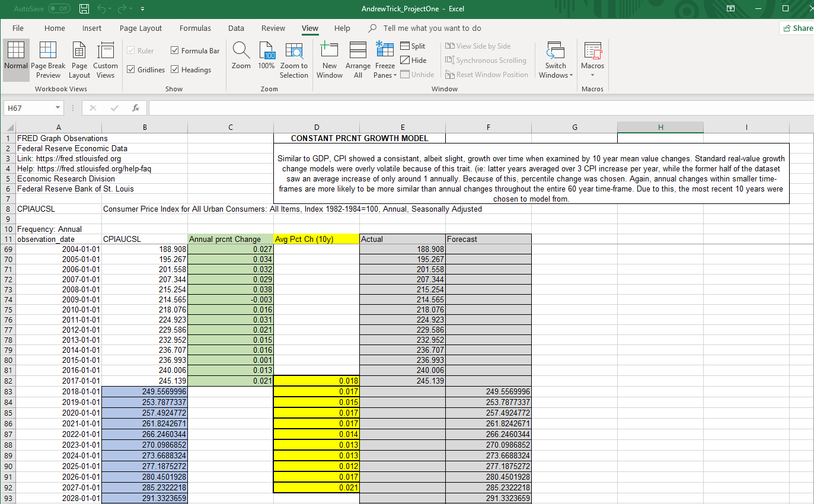This screenshot has height=504, width=814.
Task: Toggle the AutoSave switch
Action: (x=58, y=9)
